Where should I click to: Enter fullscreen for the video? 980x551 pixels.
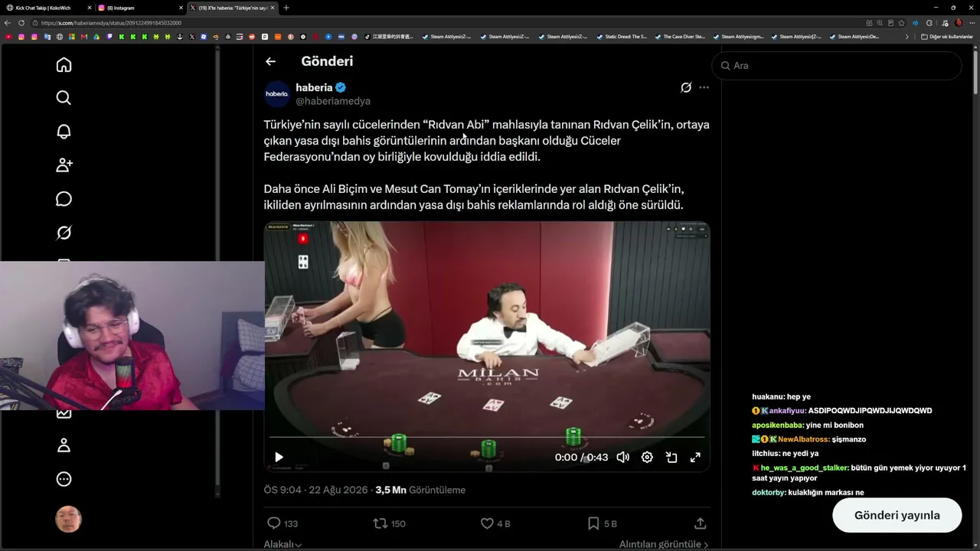695,457
